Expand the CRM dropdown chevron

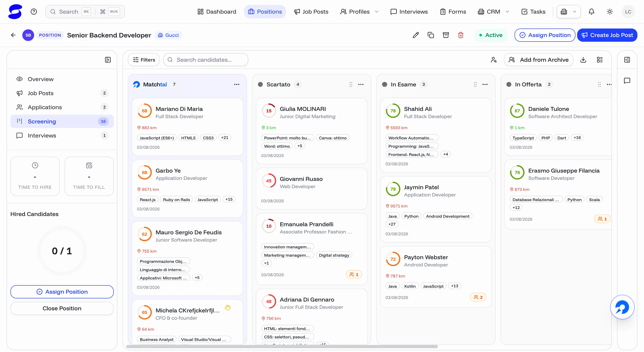[507, 12]
